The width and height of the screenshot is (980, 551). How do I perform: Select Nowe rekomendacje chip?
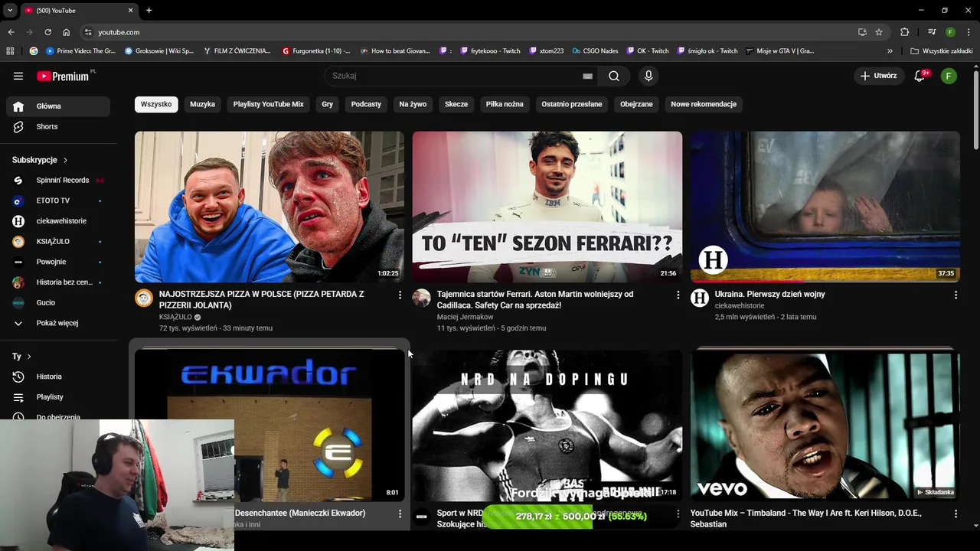704,104
